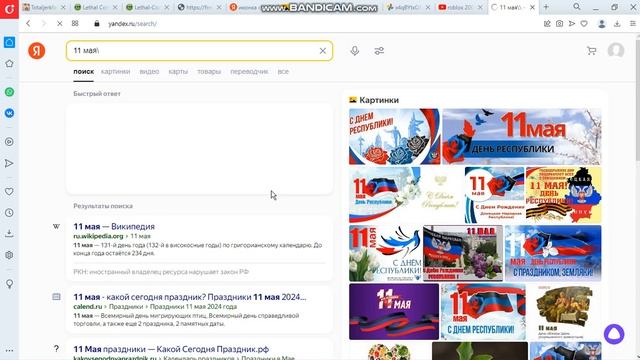
Task: Open 'С праздником, земляки!' thumbnail
Action: [553, 253]
